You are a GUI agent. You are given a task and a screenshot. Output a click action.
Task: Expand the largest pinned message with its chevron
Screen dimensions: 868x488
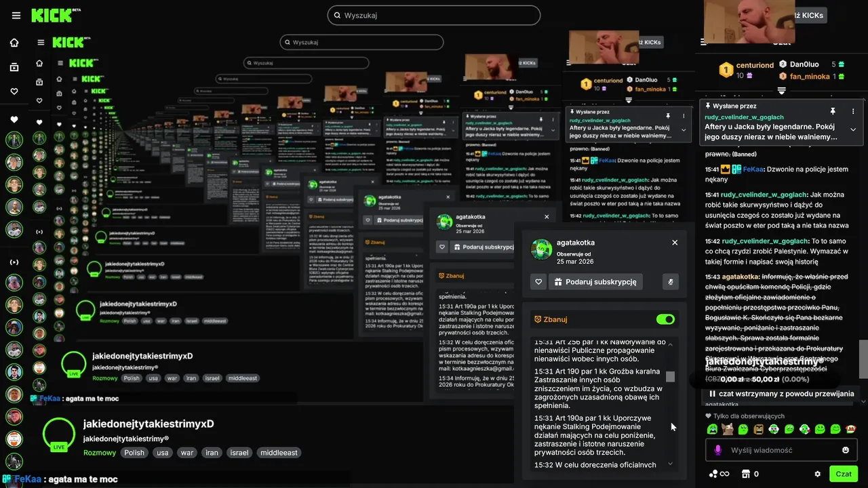pos(853,129)
